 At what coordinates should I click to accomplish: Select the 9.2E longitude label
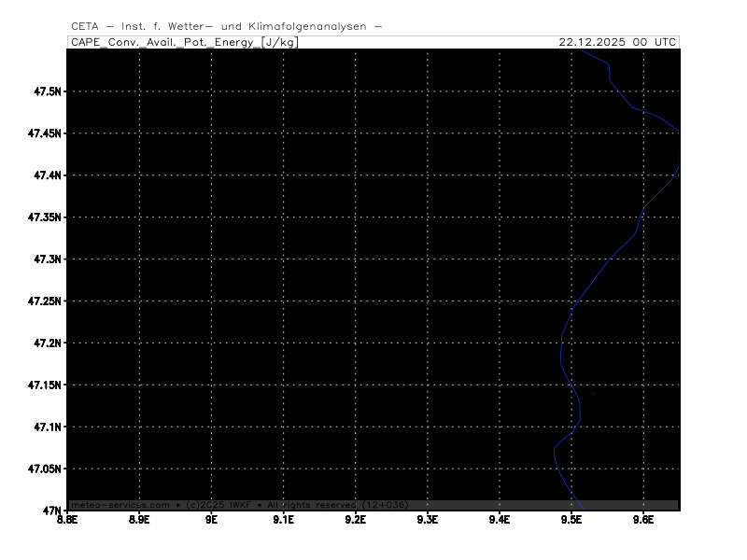click(355, 520)
